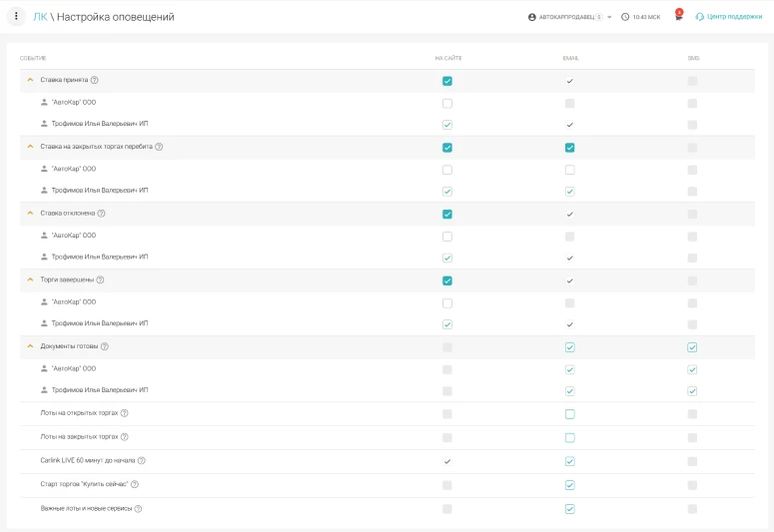
Task: Click help icon next to "Ставка отклонена"
Action: coord(102,214)
